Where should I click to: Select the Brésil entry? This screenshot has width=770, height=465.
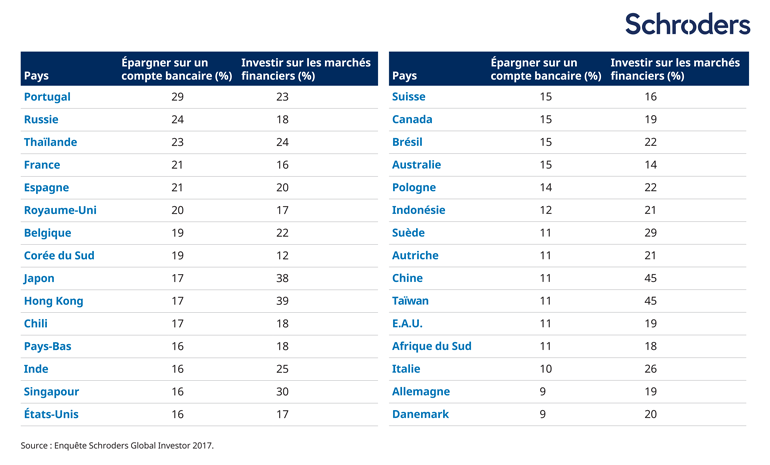coord(407,142)
